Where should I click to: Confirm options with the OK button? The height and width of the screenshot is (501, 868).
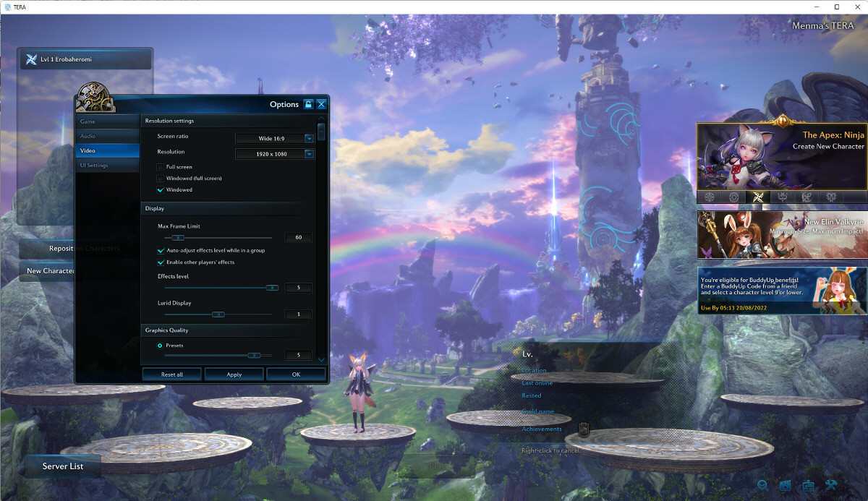click(296, 374)
